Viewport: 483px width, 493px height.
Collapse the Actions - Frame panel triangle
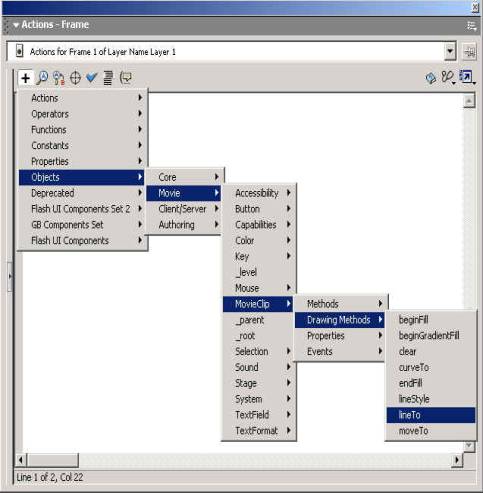click(16, 25)
